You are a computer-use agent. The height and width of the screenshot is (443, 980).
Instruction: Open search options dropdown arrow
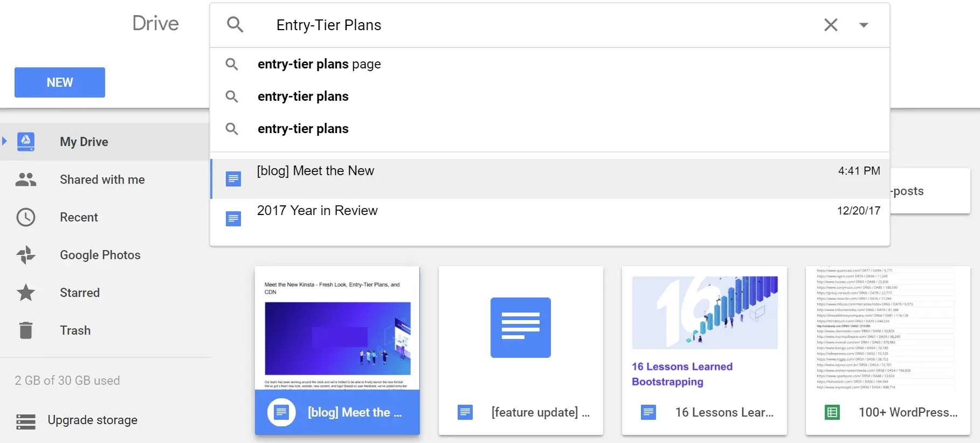pos(864,25)
